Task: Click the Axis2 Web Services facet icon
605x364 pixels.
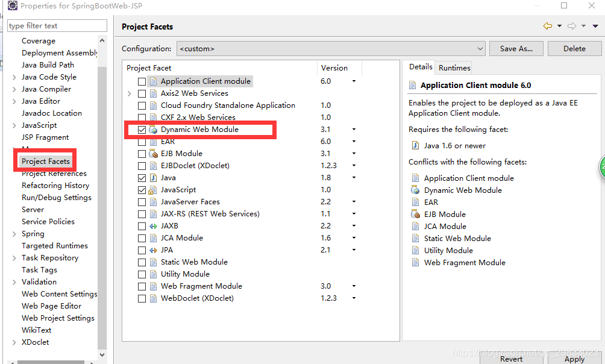Action: [153, 93]
